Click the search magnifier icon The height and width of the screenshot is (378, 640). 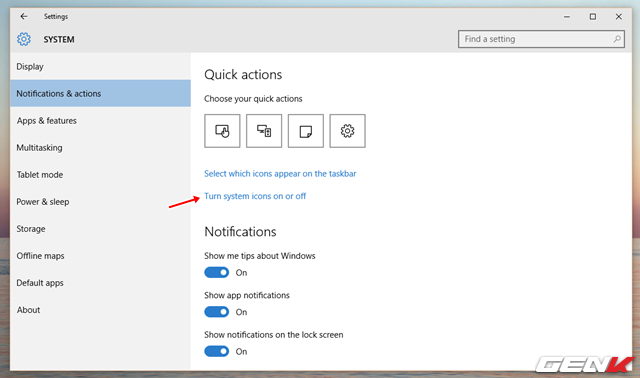617,39
